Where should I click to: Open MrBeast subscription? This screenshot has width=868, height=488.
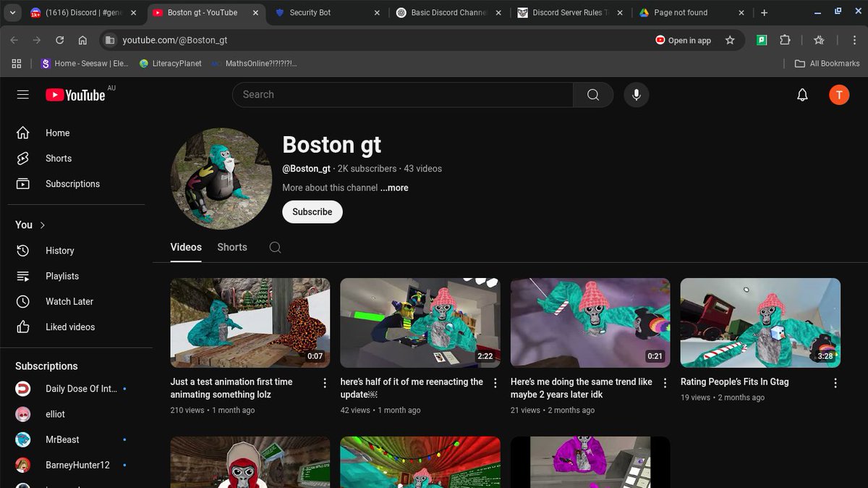pyautogui.click(x=76, y=439)
